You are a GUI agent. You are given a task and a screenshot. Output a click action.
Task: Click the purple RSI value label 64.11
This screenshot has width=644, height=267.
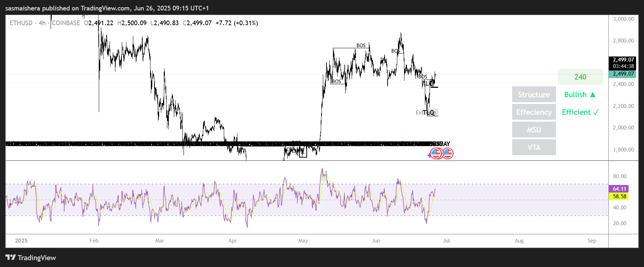619,189
